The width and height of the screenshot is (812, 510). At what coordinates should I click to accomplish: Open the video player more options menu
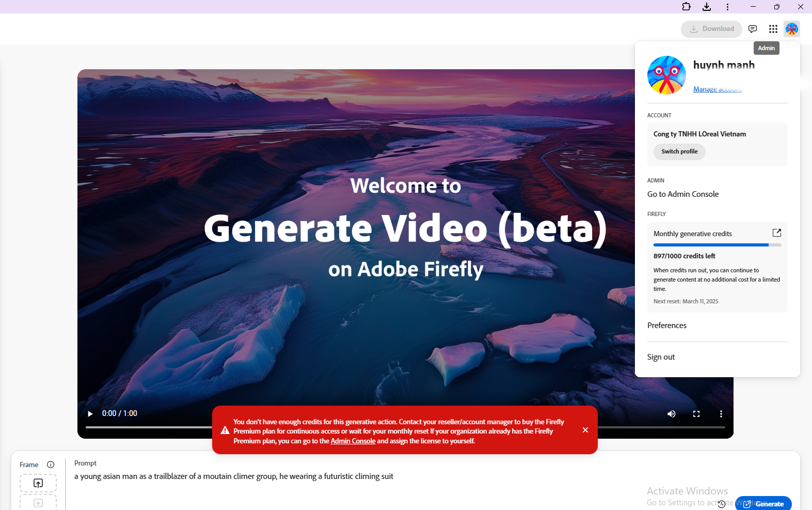[x=721, y=414]
